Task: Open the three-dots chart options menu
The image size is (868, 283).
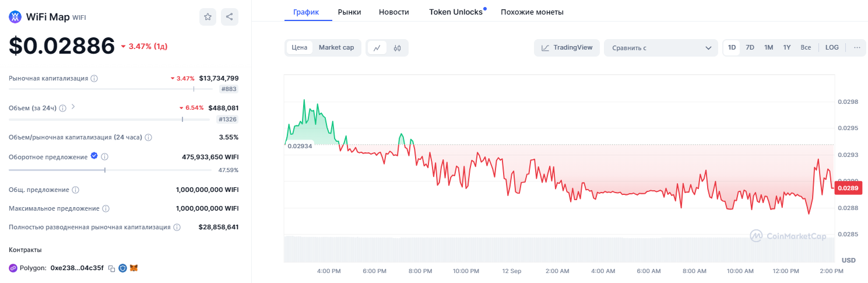Action: tap(857, 47)
